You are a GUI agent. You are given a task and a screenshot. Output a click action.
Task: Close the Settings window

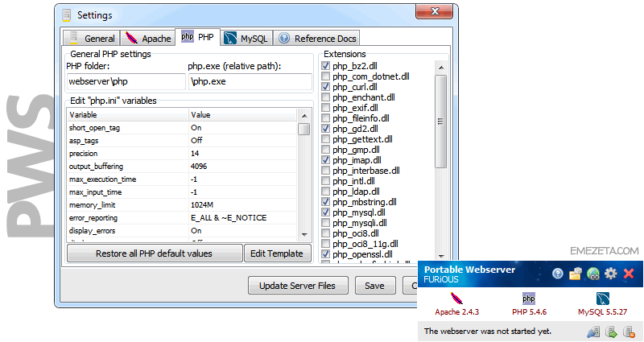(434, 11)
